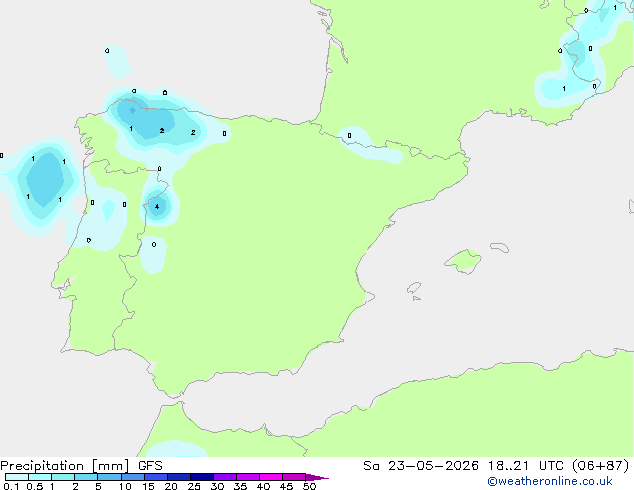Click the weatheronline.co.uk copyright link
Screen dimensions: 634x490
549,481
